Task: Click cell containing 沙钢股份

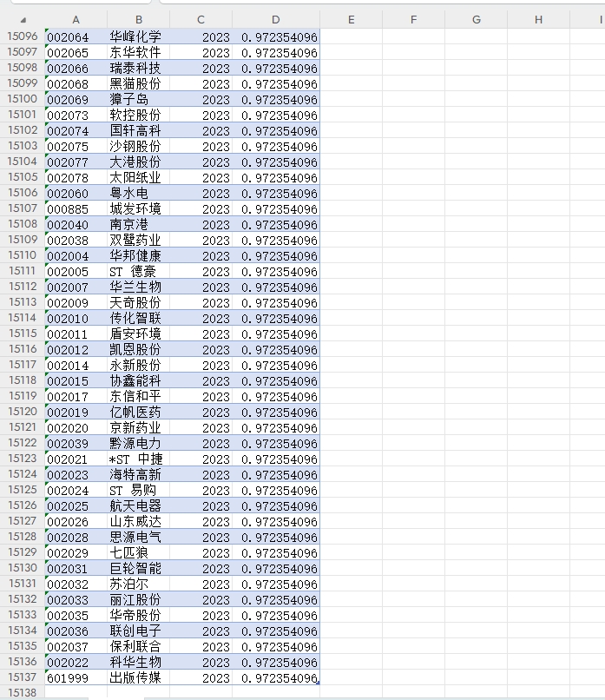Action: click(x=138, y=146)
